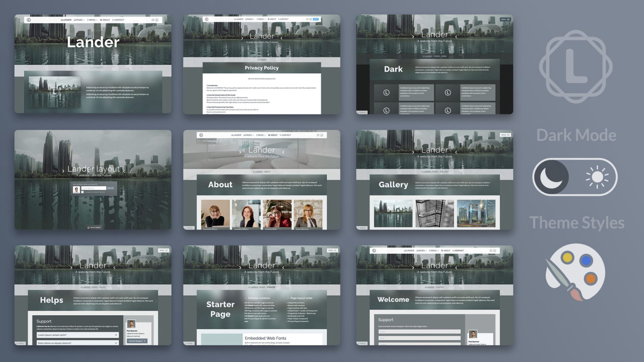
Task: Click the 'Embedded Web Fonts' heading
Action: (x=265, y=338)
